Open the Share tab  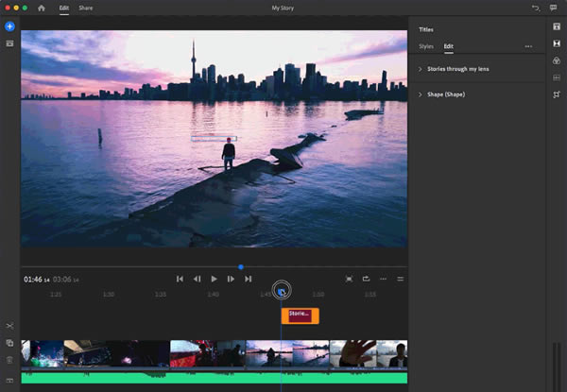(x=86, y=8)
